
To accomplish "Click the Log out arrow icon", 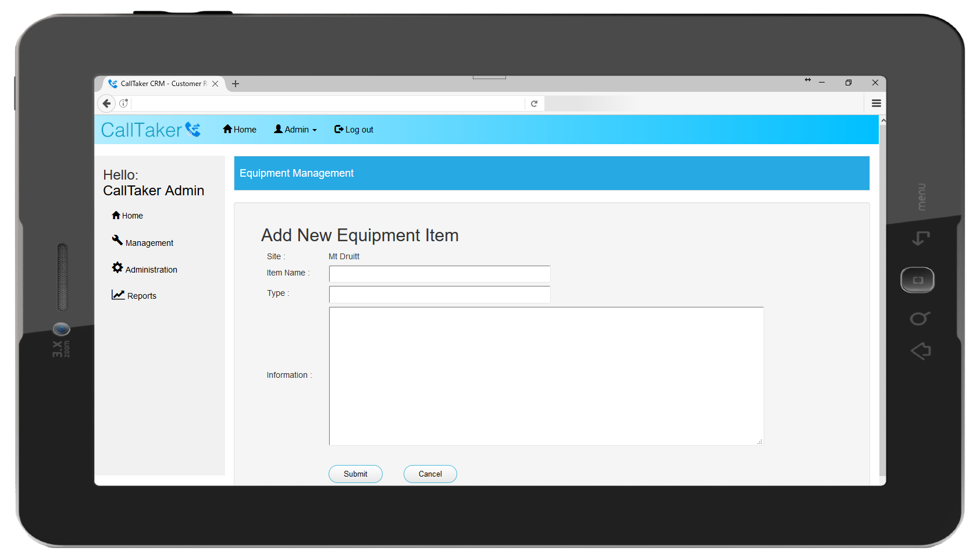I will pos(338,129).
